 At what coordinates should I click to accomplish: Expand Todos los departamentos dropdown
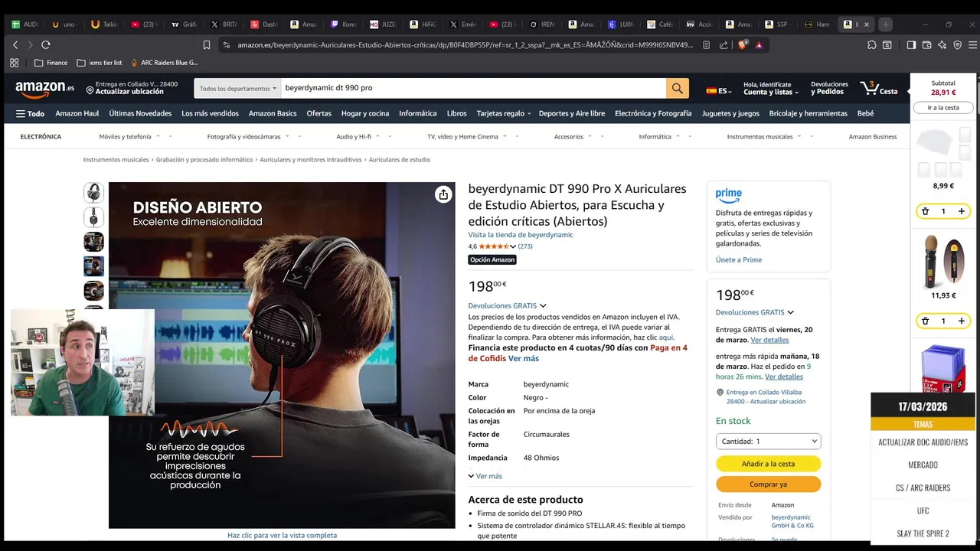coord(238,88)
